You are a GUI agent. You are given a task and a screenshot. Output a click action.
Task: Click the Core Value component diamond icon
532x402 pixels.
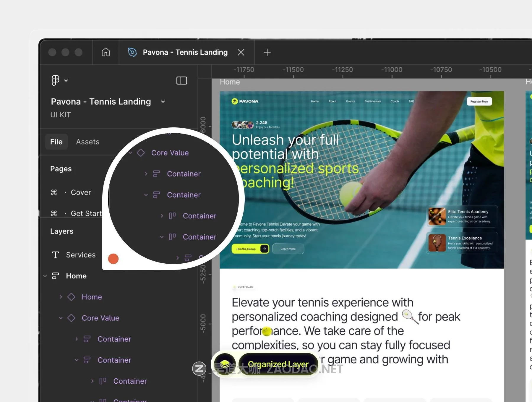[x=71, y=318]
